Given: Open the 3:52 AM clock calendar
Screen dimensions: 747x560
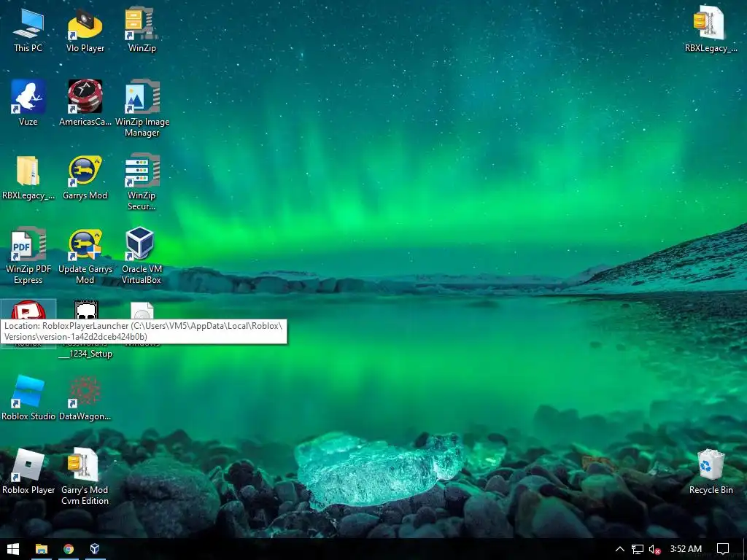Looking at the screenshot, I should coord(686,549).
